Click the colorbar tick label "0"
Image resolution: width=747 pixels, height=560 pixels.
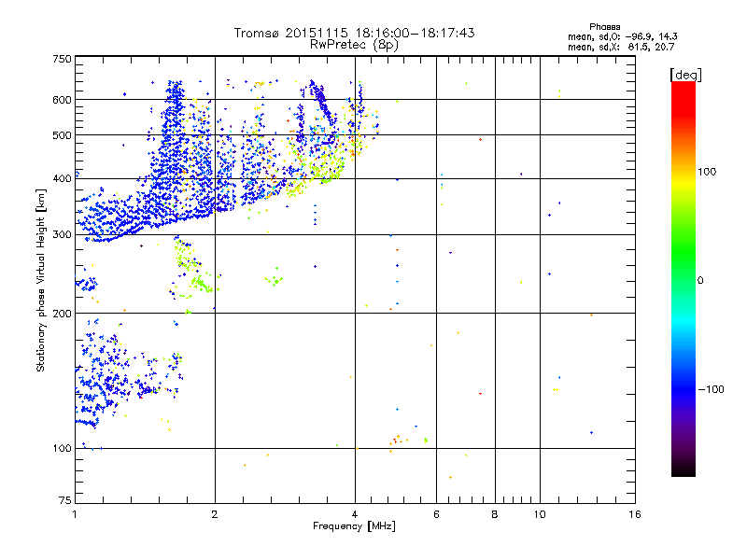tap(700, 280)
